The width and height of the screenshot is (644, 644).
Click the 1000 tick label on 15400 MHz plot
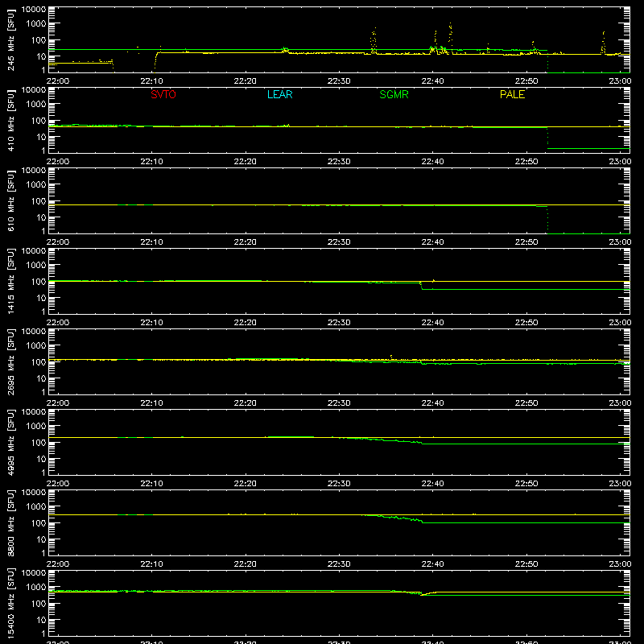coord(36,588)
